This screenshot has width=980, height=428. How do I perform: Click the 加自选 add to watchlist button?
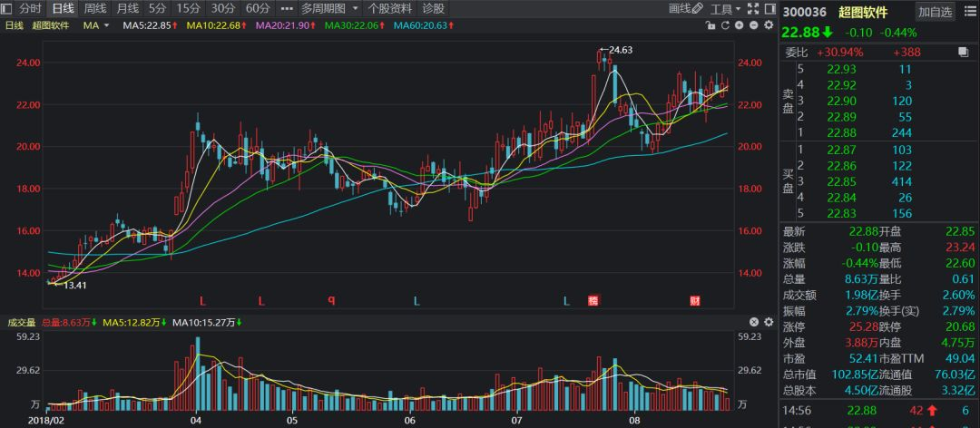pyautogui.click(x=935, y=11)
